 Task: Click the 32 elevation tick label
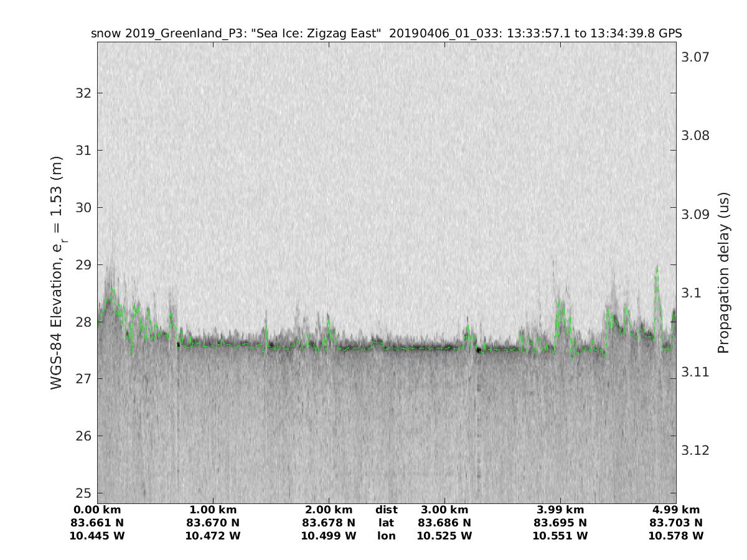tap(83, 93)
